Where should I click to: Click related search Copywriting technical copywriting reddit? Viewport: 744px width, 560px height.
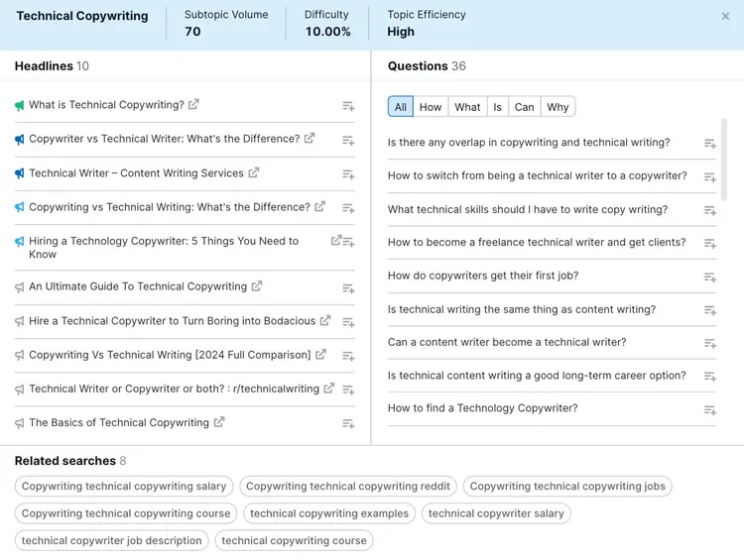348,486
